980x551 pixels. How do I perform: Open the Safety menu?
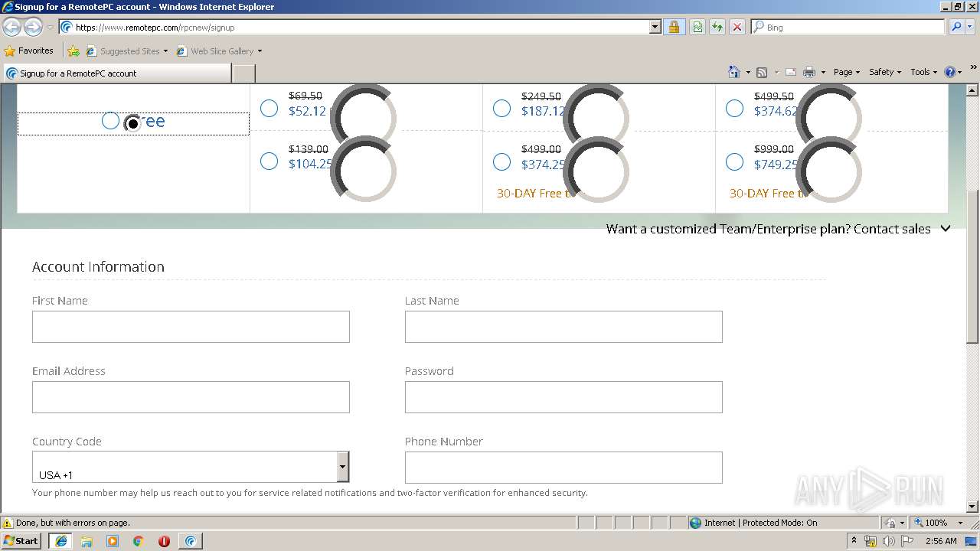(x=886, y=72)
